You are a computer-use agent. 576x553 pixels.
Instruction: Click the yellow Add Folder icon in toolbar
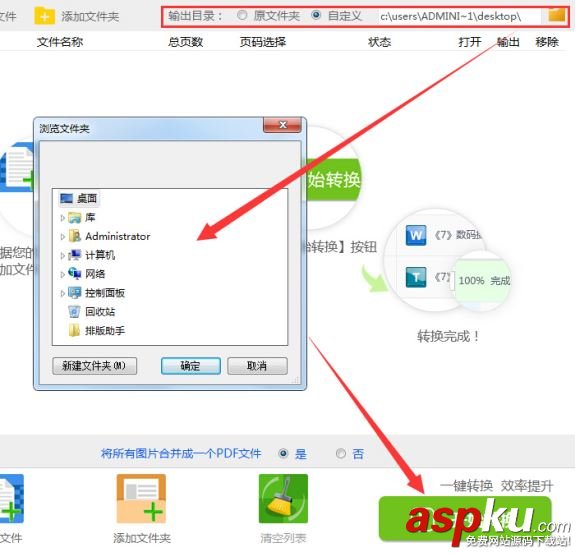[x=44, y=16]
